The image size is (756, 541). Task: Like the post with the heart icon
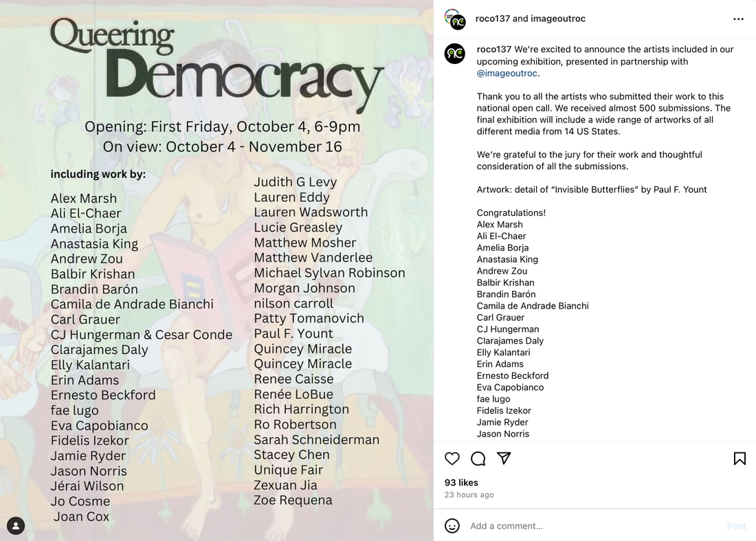pos(452,458)
